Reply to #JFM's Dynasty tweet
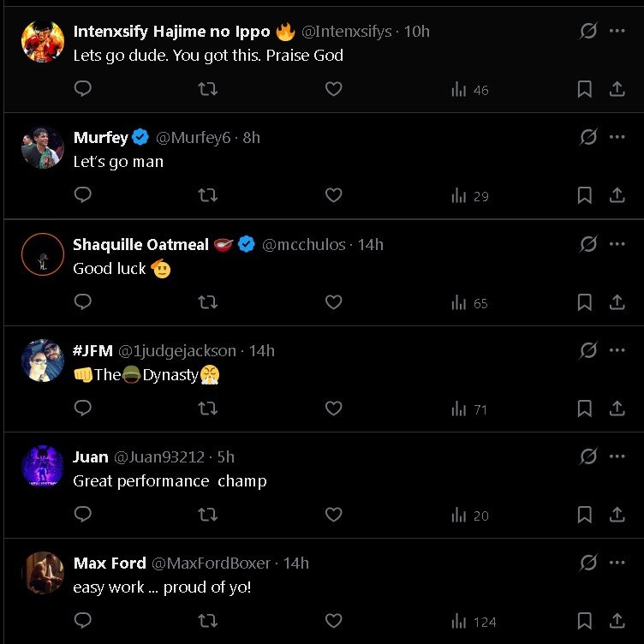644x644 pixels. (x=83, y=408)
